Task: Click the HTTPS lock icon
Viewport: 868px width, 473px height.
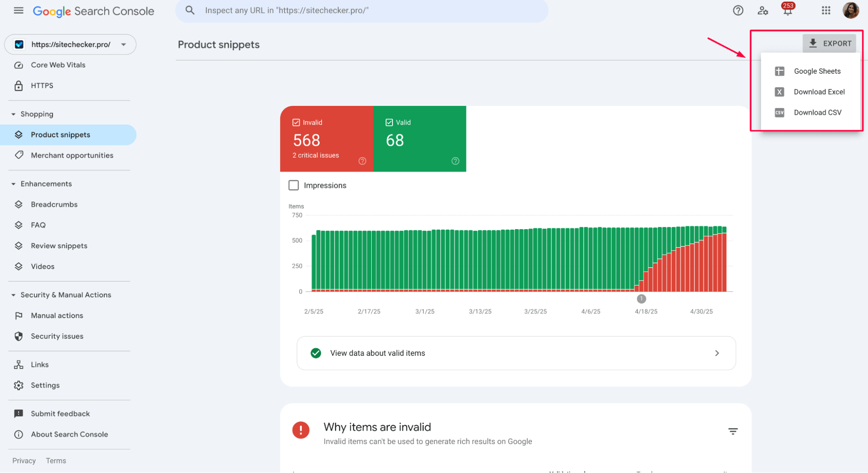Action: point(19,85)
